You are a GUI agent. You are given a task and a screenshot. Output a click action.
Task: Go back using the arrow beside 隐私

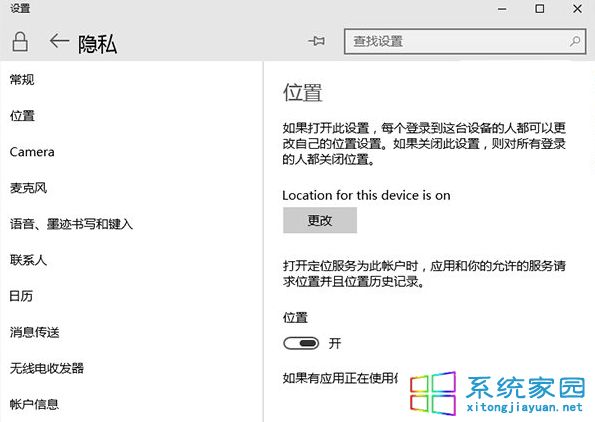(59, 41)
